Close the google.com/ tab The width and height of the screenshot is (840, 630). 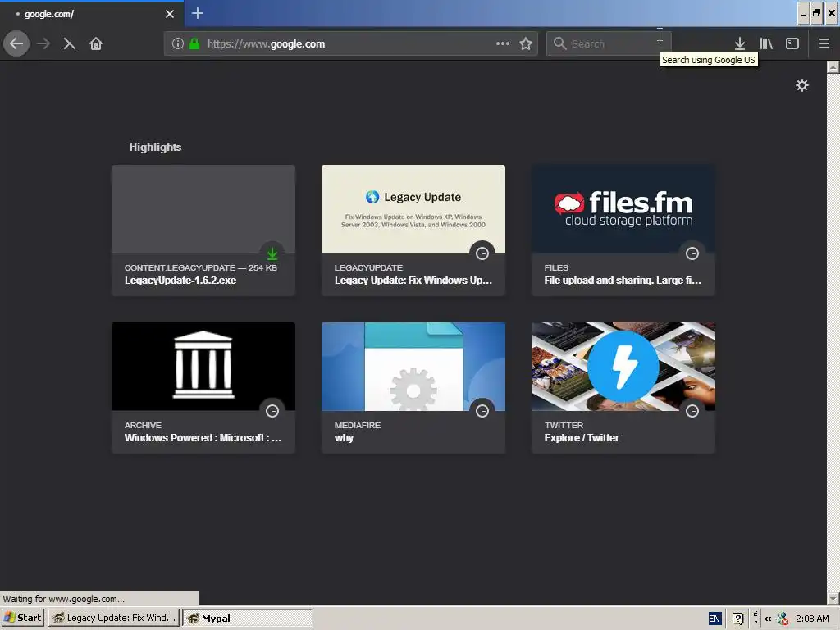170,14
